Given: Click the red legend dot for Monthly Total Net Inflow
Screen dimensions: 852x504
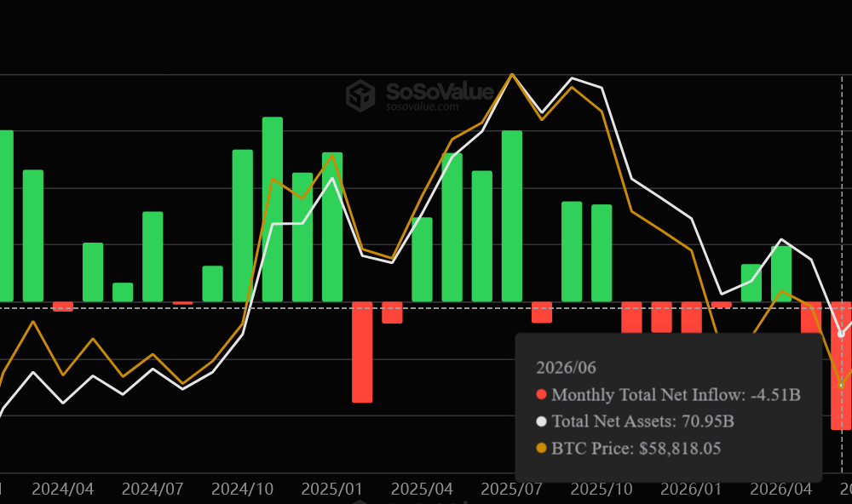Looking at the screenshot, I should 541,395.
